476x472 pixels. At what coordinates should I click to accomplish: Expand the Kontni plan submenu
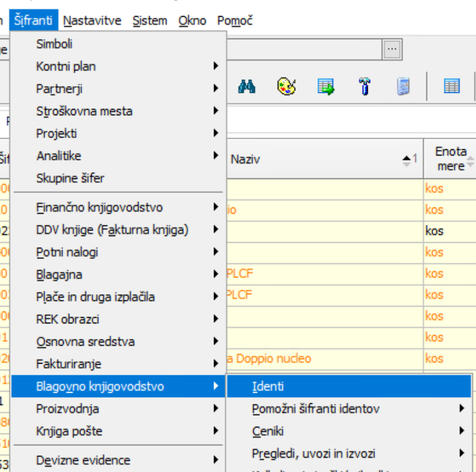click(x=118, y=66)
